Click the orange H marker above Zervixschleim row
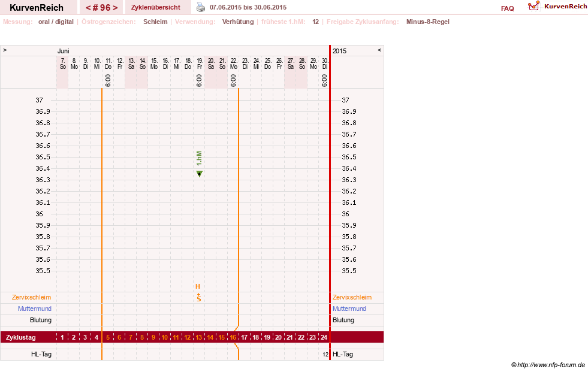This screenshot has width=588, height=372. (198, 286)
